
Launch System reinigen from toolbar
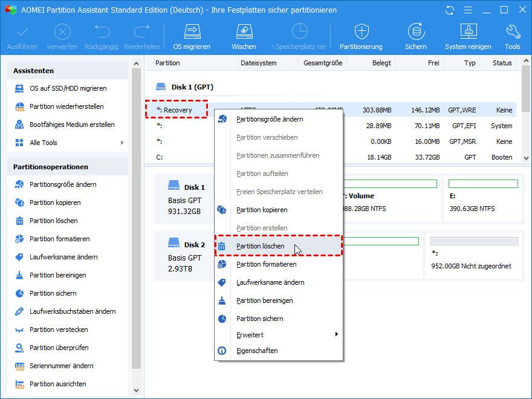click(x=468, y=37)
